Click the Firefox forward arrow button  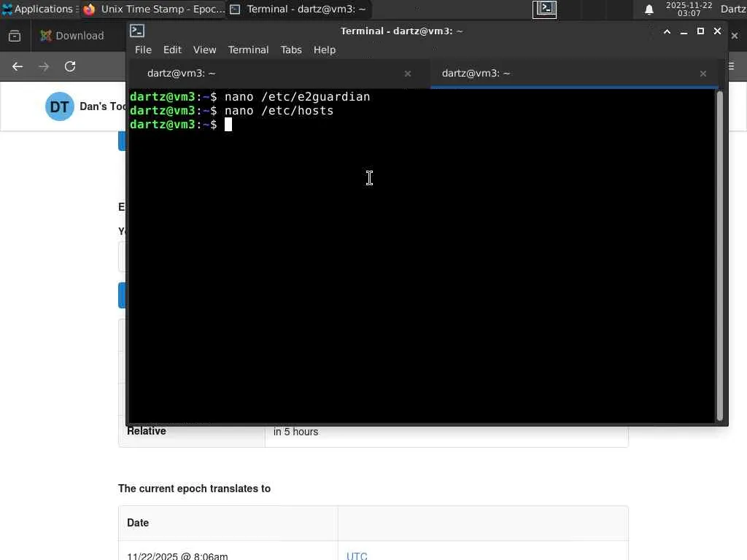pos(44,66)
